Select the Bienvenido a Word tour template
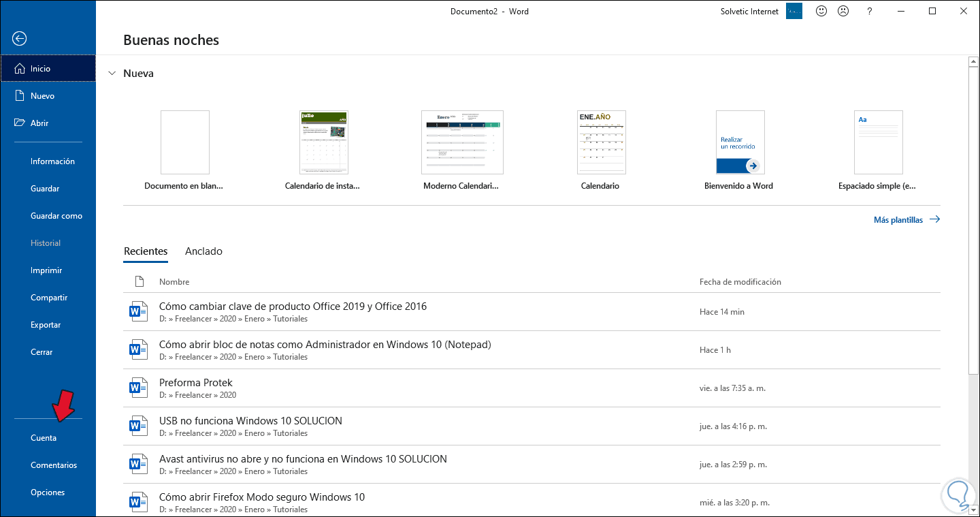980x517 pixels. point(739,143)
